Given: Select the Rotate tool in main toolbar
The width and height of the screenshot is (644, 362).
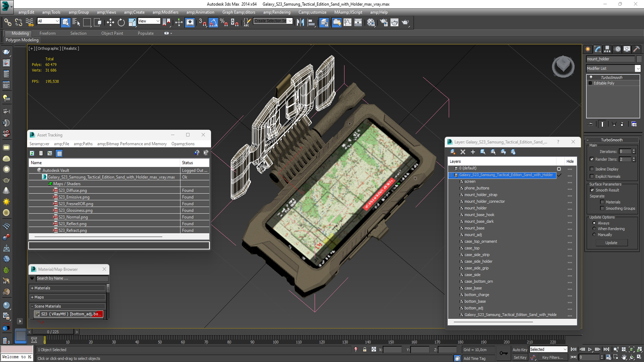Looking at the screenshot, I should [121, 22].
